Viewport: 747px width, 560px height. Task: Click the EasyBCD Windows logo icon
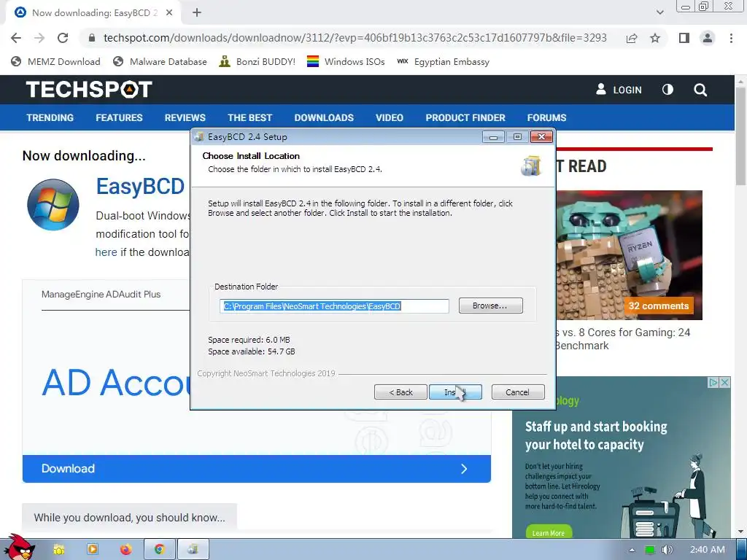pyautogui.click(x=53, y=205)
